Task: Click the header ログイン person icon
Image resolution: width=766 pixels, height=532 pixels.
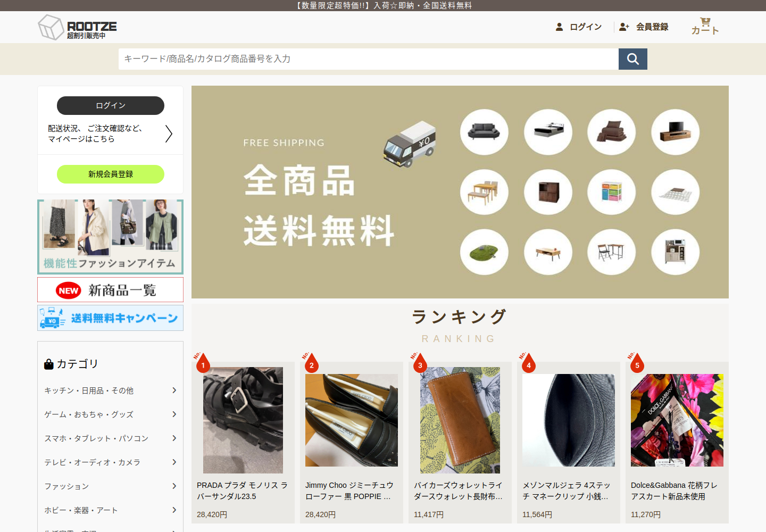Action: [559, 27]
